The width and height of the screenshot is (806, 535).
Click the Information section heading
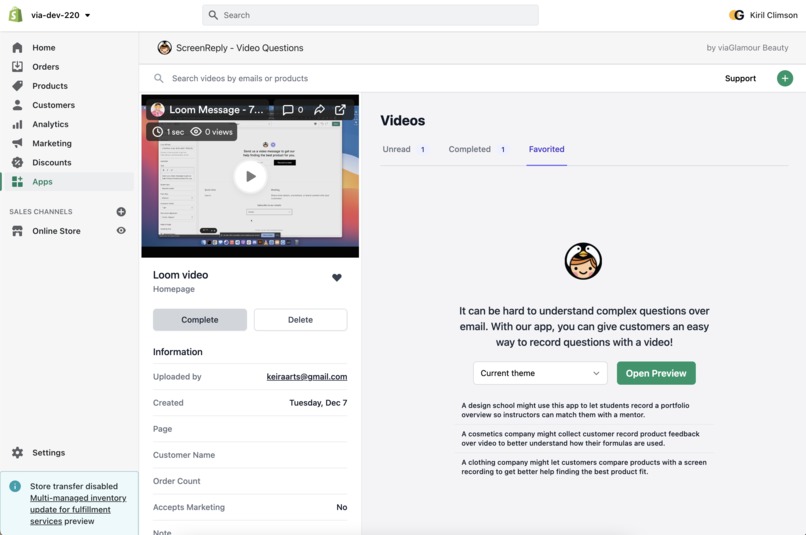point(177,352)
